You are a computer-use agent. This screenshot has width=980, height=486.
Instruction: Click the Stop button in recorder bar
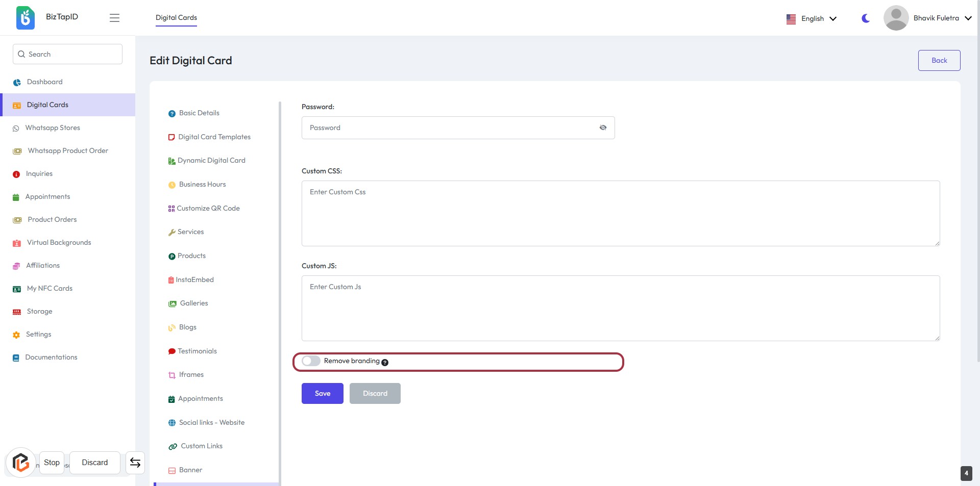pyautogui.click(x=52, y=463)
